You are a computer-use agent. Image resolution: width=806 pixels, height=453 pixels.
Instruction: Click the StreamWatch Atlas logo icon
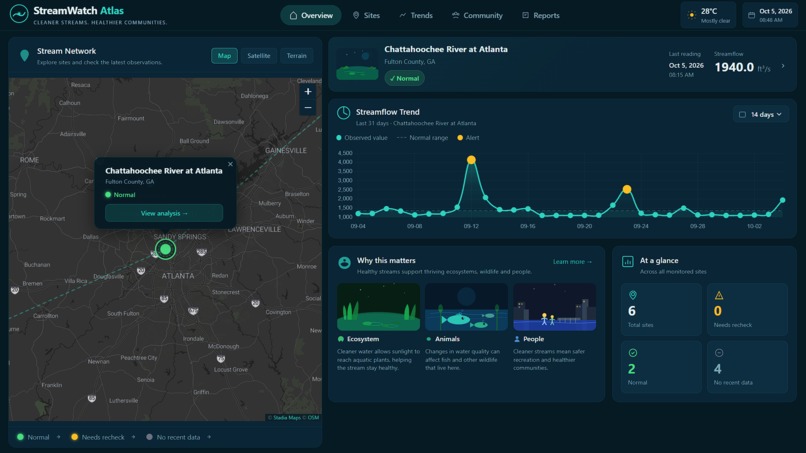click(19, 14)
